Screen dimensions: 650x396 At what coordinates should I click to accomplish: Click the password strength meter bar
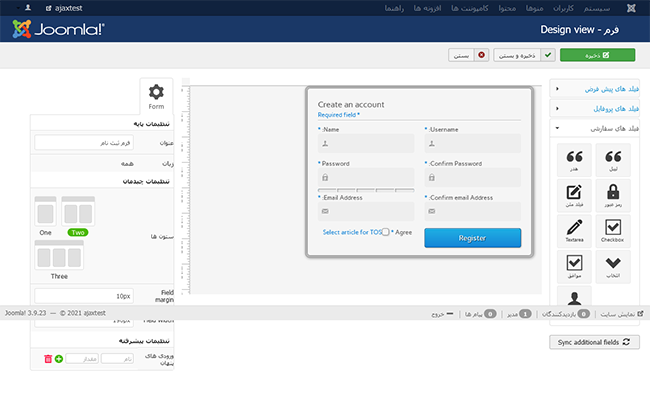[366, 190]
